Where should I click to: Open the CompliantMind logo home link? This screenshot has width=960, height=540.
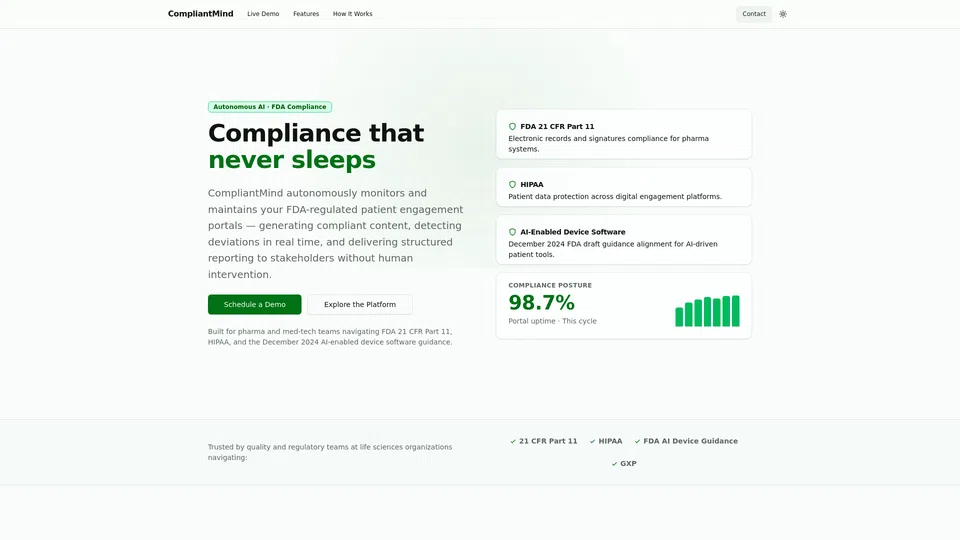tap(200, 13)
